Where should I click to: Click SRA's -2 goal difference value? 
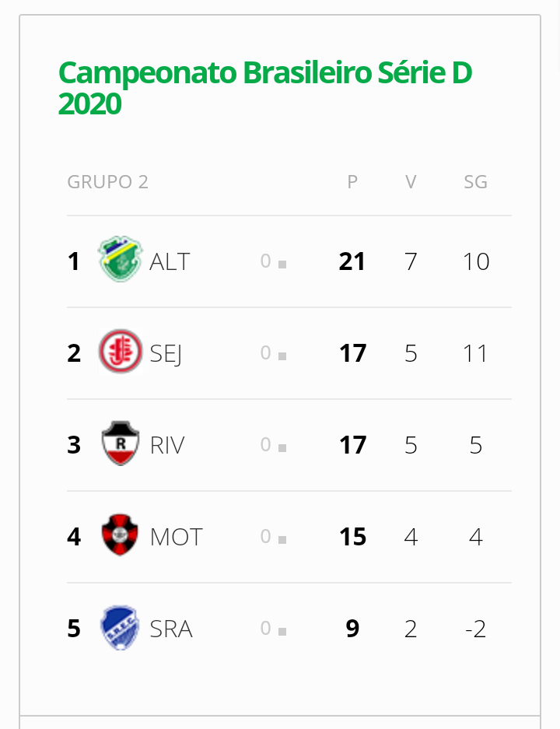(x=475, y=629)
